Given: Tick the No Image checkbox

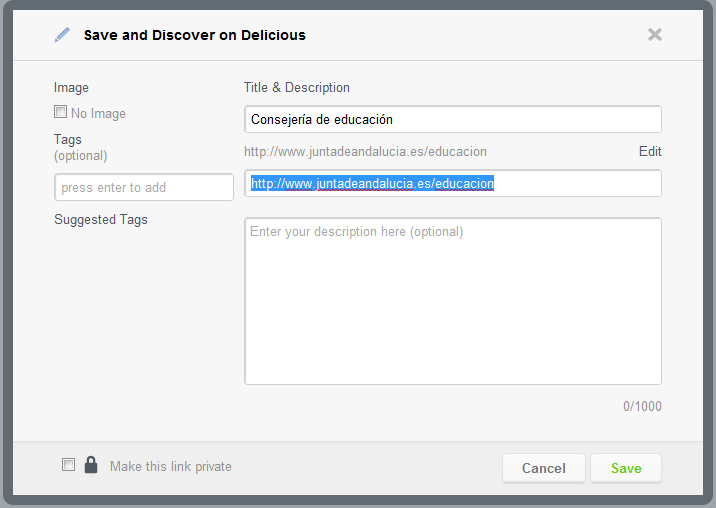Looking at the screenshot, I should click(61, 113).
